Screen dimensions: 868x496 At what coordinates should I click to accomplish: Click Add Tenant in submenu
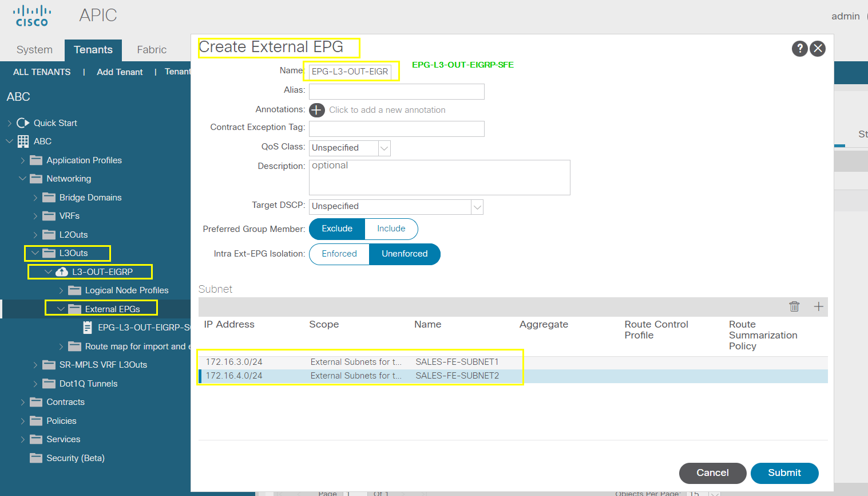[120, 72]
